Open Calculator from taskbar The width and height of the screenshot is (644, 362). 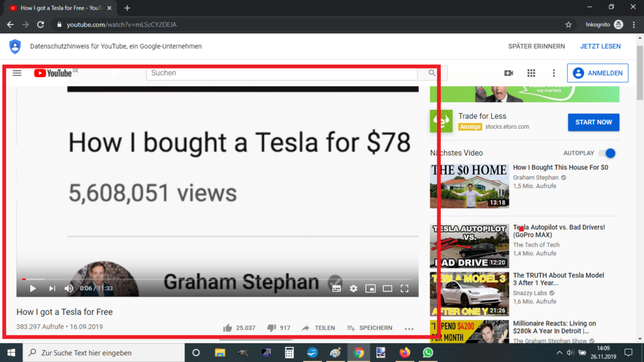[x=289, y=353]
